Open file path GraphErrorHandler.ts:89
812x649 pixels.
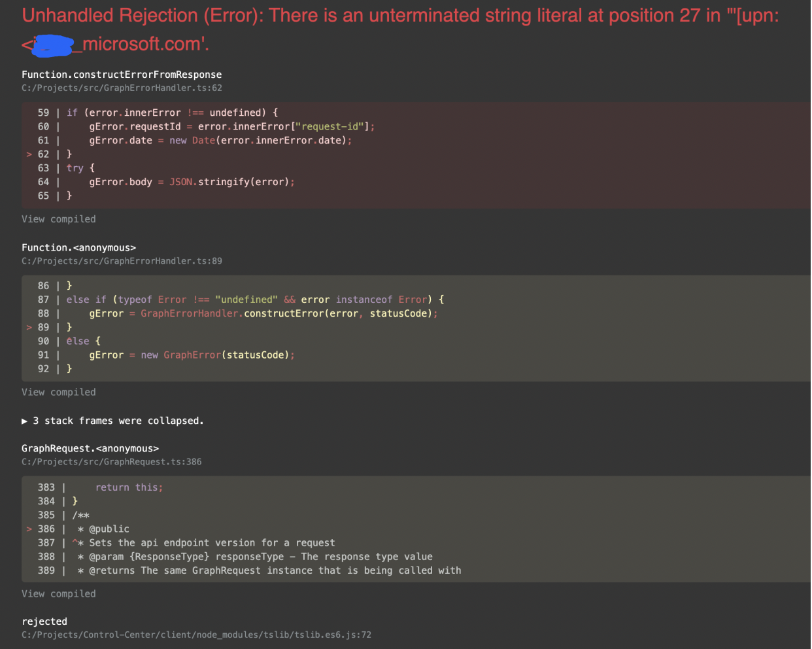[122, 260]
